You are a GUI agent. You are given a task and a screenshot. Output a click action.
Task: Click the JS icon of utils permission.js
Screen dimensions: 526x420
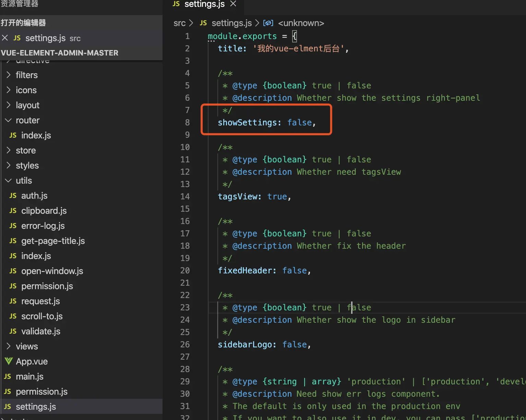click(x=13, y=286)
